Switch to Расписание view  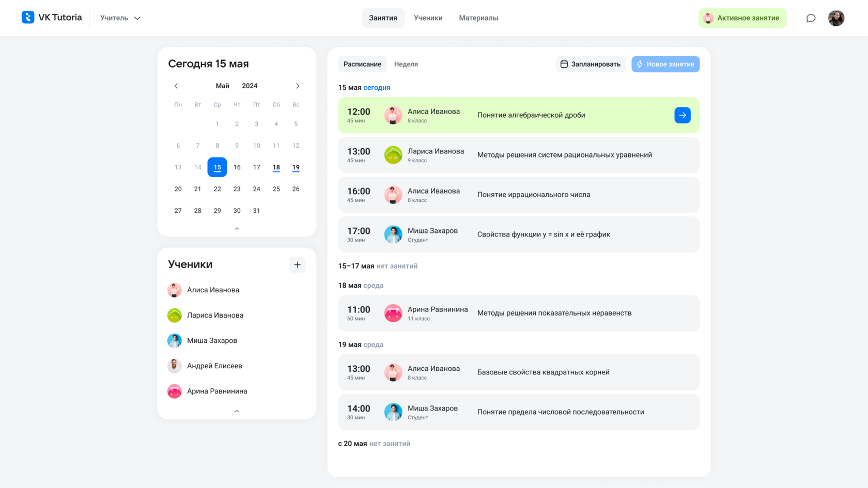tap(362, 64)
